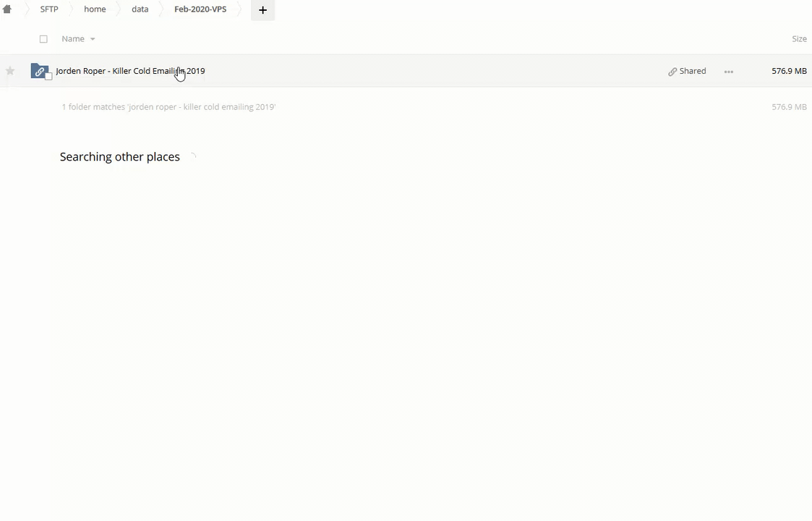
Task: Favorite the Jorden Roper folder with star
Action: pos(10,71)
